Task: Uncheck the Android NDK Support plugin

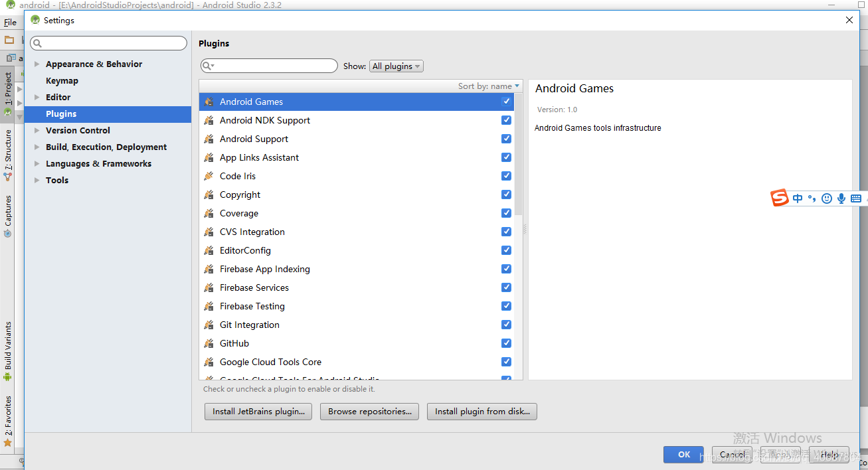Action: pos(507,120)
